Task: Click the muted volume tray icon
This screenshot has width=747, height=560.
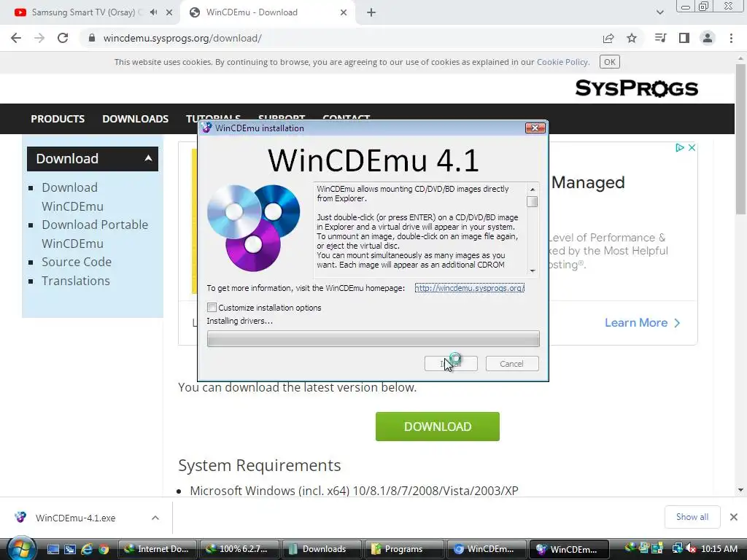Action: [691, 549]
